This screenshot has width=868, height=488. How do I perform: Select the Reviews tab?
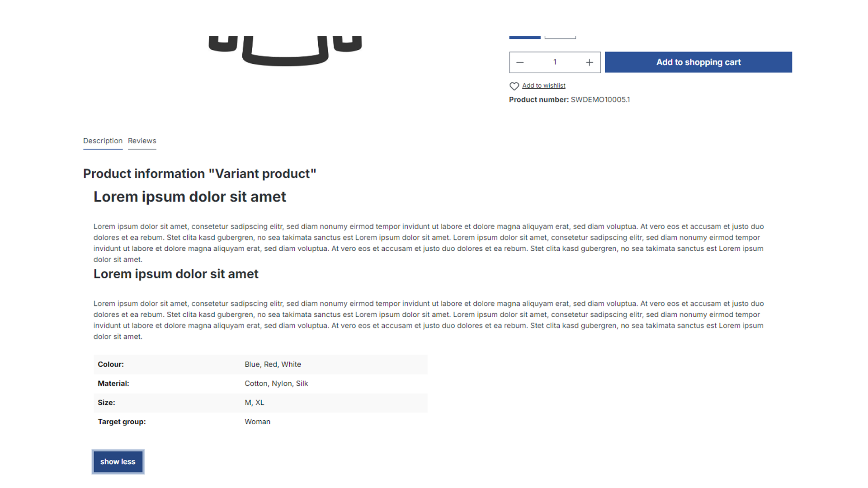click(142, 141)
